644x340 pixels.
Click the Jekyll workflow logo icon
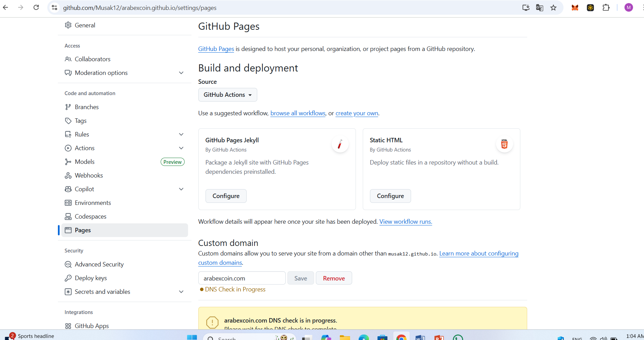(340, 144)
